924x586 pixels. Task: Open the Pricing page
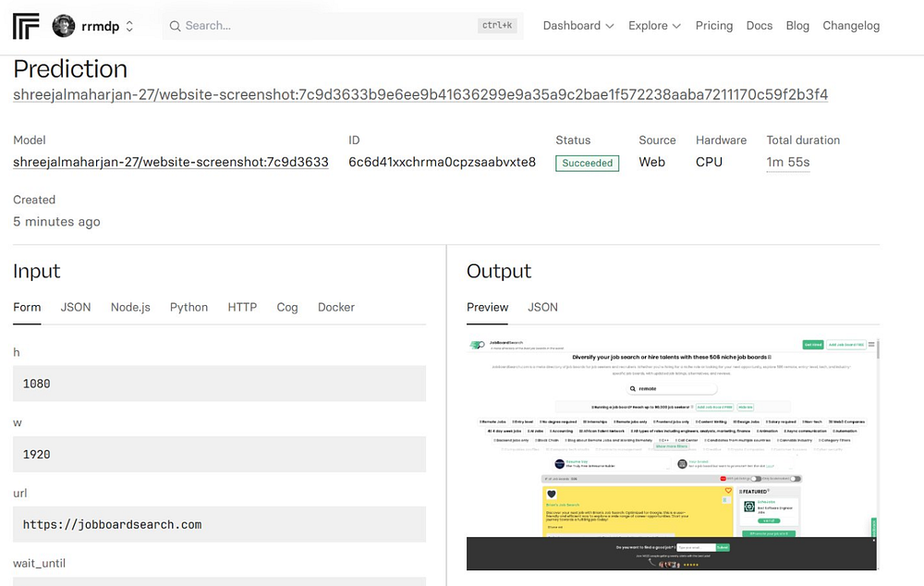click(713, 26)
